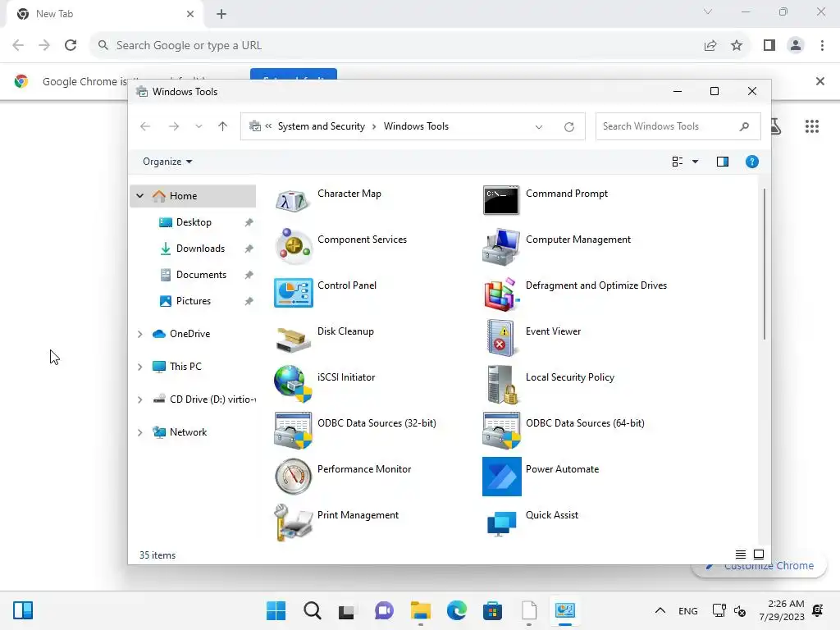This screenshot has width=840, height=630.
Task: Select the iSCSI Initiator icon
Action: coord(293,384)
